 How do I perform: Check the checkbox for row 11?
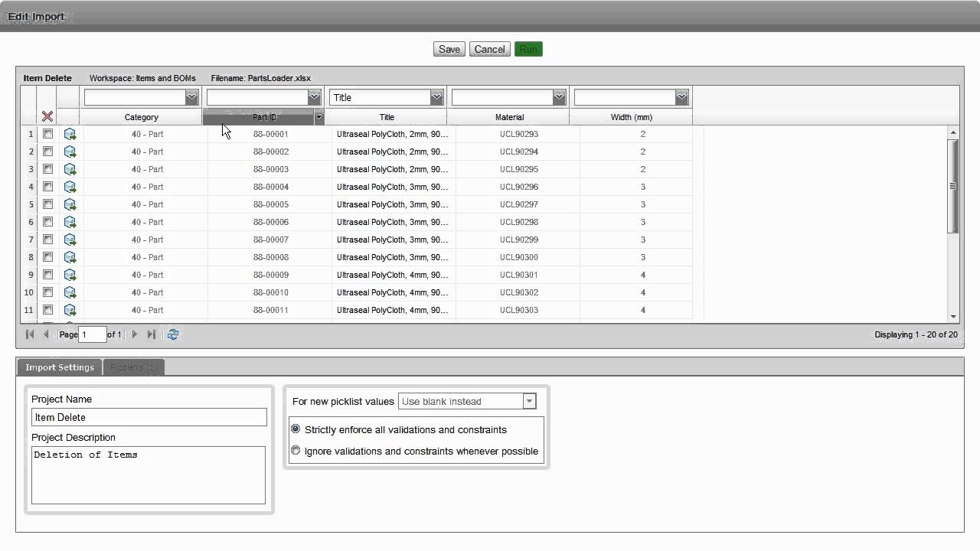47,310
